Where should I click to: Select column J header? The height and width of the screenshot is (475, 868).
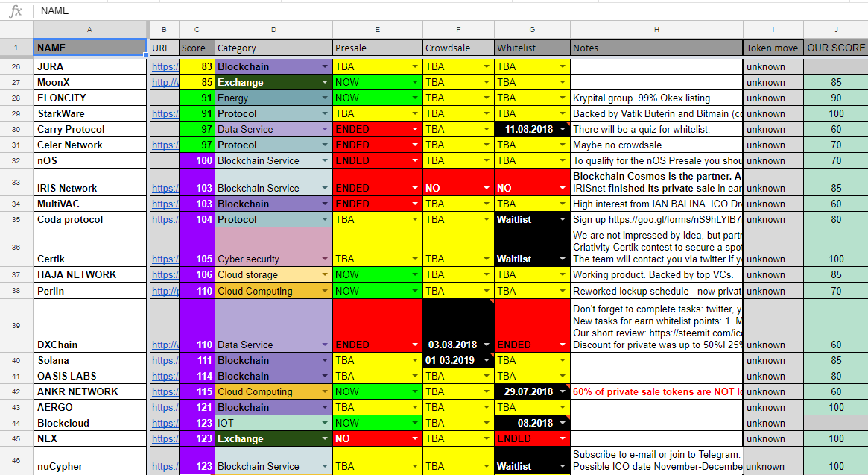point(836,30)
